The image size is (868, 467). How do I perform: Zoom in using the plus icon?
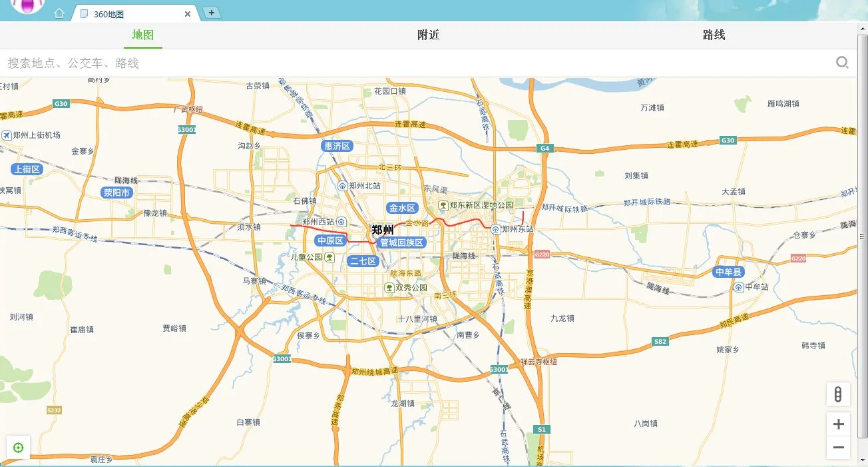pos(838,424)
